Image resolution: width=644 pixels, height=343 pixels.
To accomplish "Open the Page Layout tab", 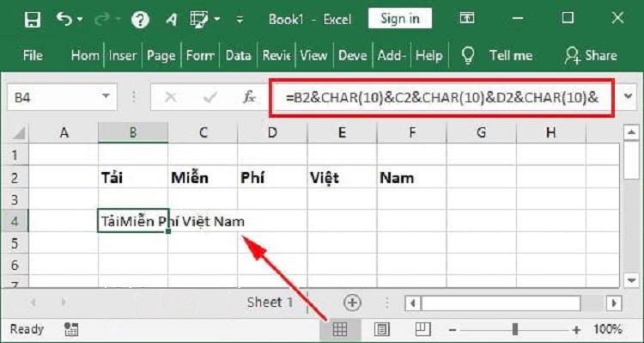I will (x=161, y=55).
